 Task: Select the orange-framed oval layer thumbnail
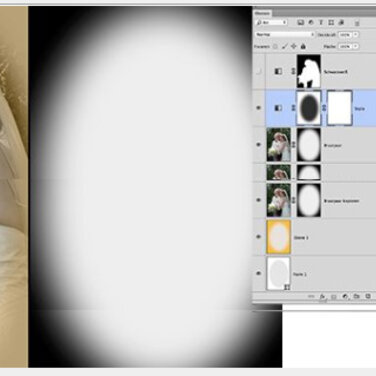279,237
